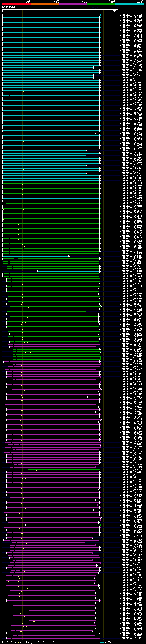Image resolution: width=146 pixels, height=644 pixels.
Task: Click the UniRef100_B9DHY0 label
Action: point(131,331)
